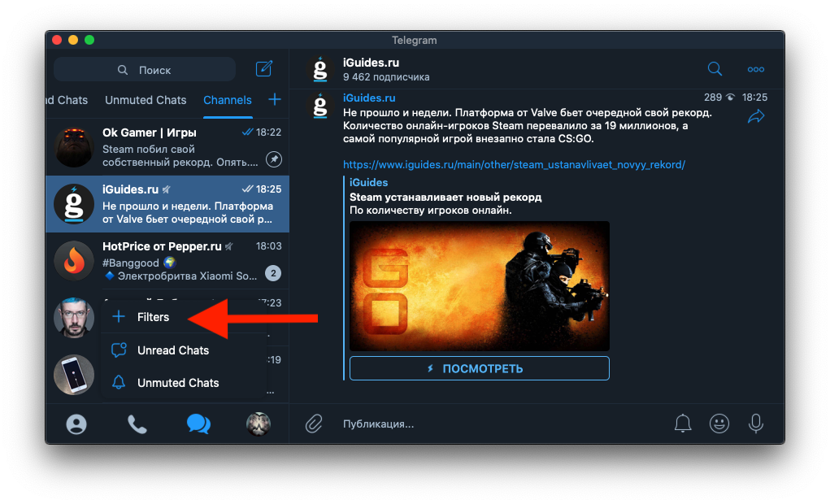
Task: Click the iGuides avatar beside the message
Action: (320, 105)
